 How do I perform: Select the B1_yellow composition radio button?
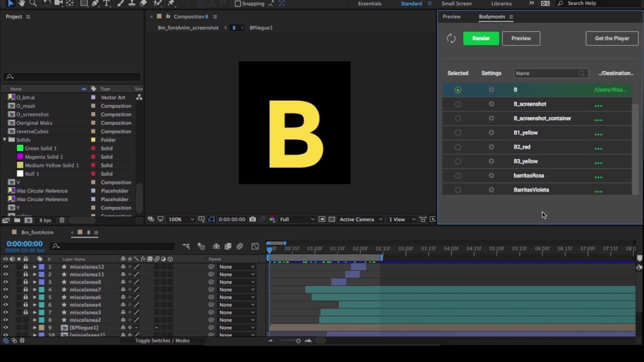(458, 133)
